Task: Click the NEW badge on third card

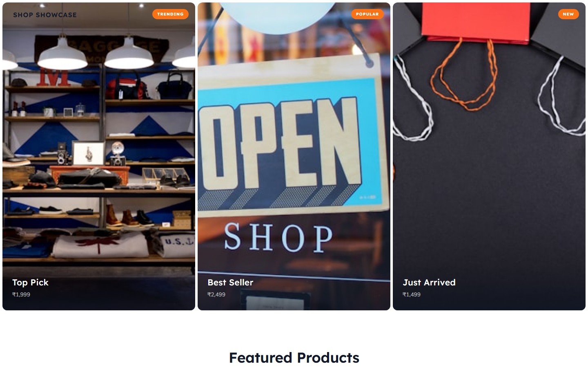Action: coord(568,14)
